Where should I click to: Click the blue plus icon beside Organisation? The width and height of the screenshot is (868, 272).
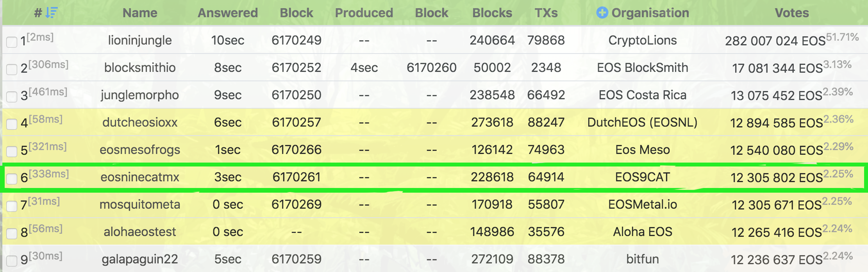[602, 13]
